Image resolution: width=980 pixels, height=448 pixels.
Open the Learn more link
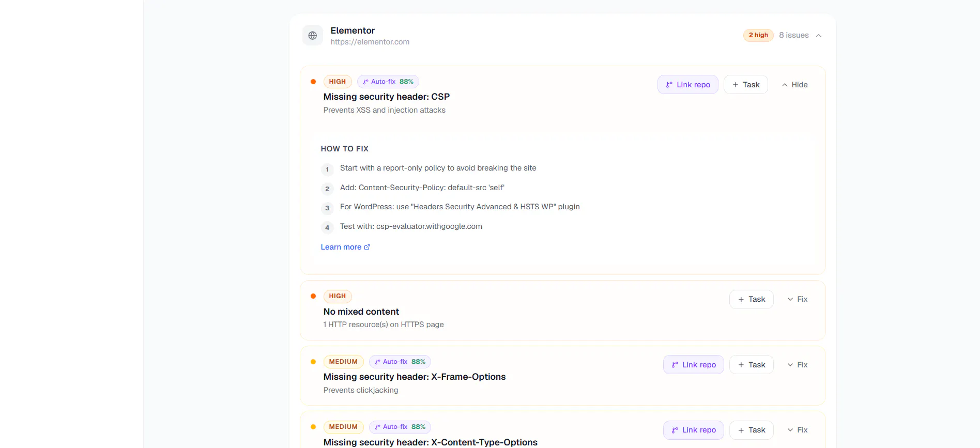coord(345,247)
